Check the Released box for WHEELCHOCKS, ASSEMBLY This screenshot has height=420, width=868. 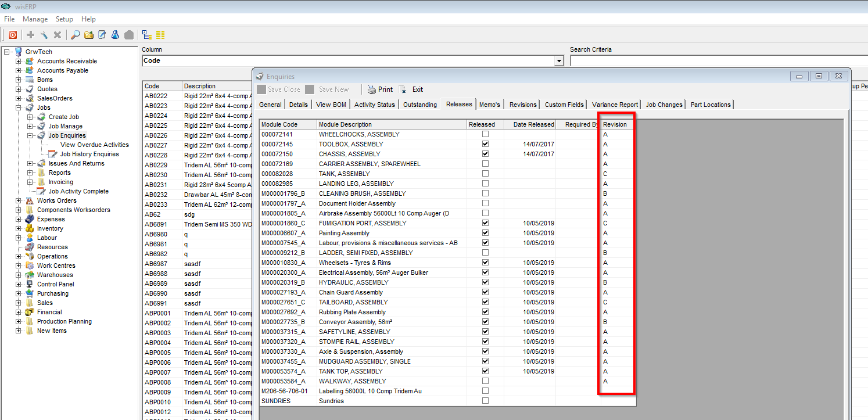[x=485, y=134]
